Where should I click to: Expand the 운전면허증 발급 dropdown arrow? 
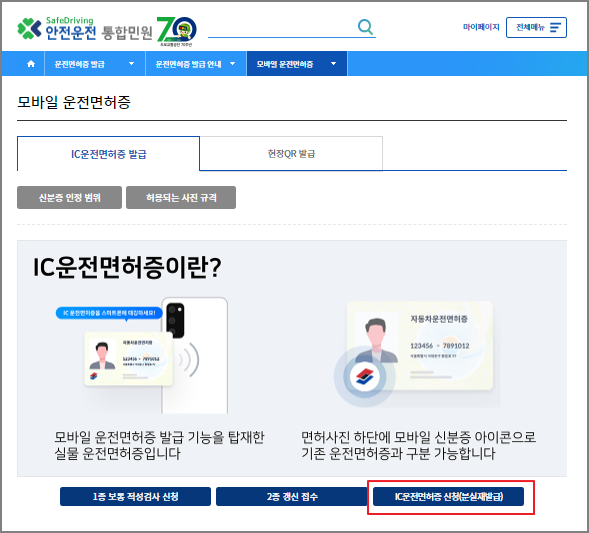(x=131, y=64)
